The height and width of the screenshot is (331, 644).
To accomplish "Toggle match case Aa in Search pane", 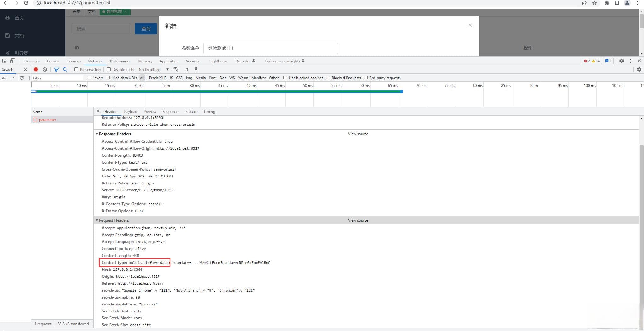I will (x=4, y=78).
